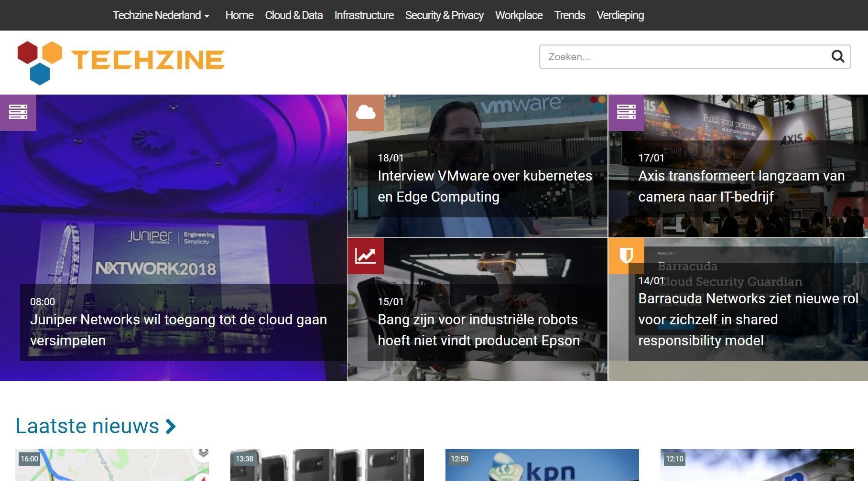
Task: Open the Juniper Networks cloud article headline
Action: [x=179, y=330]
